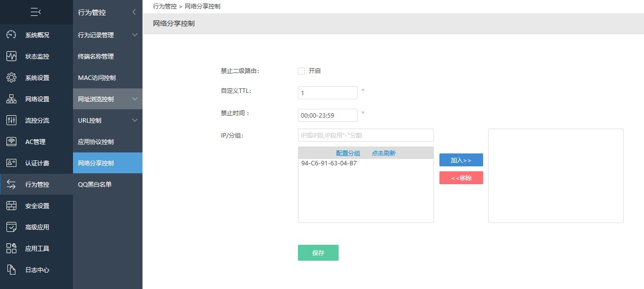
Task: Open 状态监控 waveform icon
Action: coord(11,56)
